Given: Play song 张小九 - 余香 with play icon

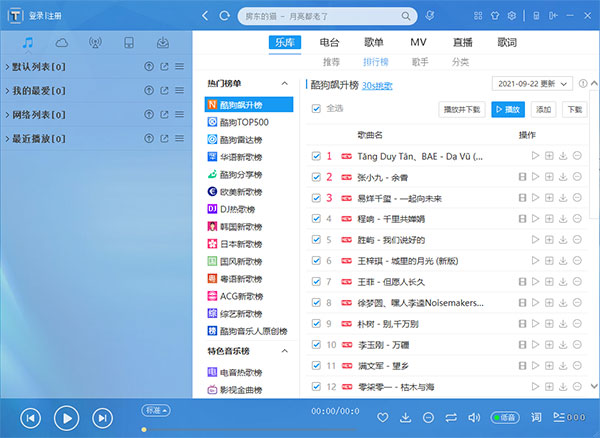Looking at the screenshot, I should (535, 177).
